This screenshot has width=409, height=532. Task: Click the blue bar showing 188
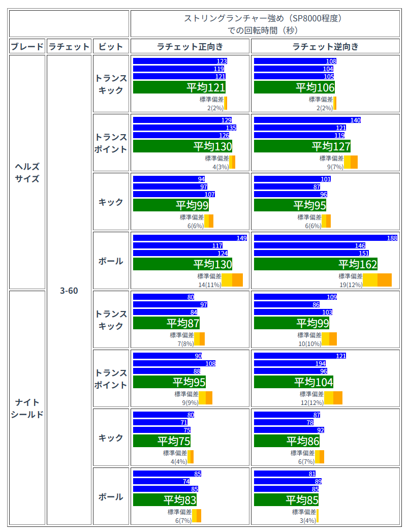tap(325, 238)
